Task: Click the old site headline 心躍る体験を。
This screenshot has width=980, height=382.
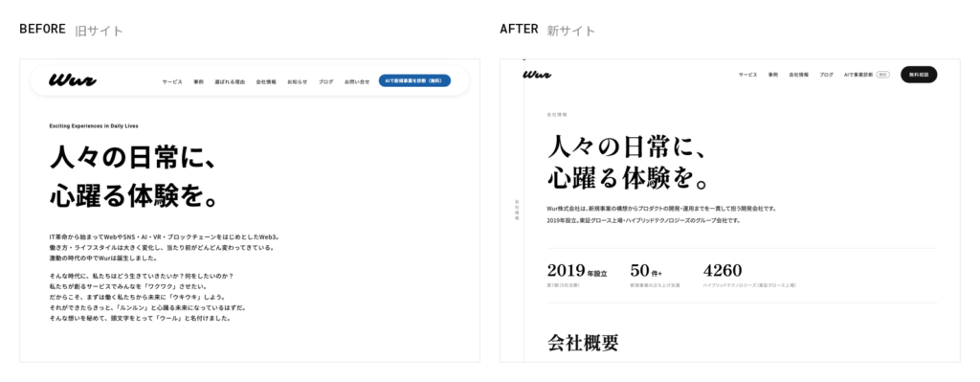Action: 134,195
